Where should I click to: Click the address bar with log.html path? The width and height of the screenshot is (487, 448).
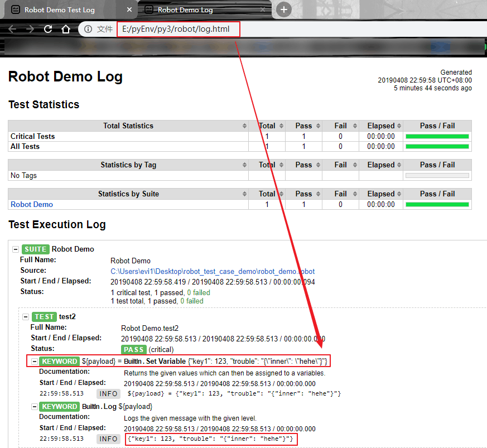[179, 29]
